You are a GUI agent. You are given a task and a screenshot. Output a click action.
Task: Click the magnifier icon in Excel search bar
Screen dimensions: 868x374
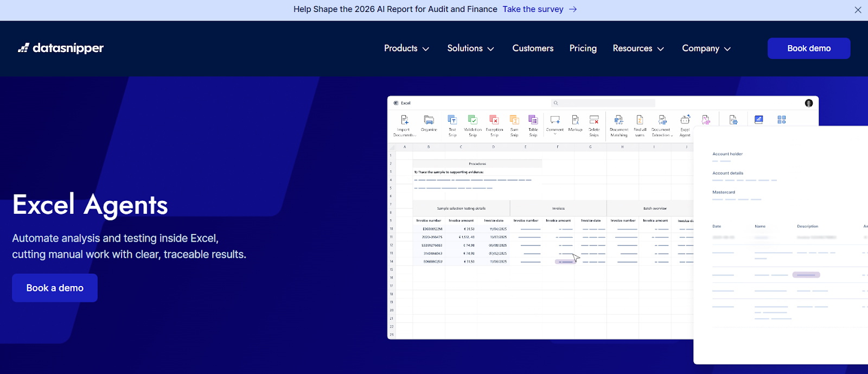point(556,103)
